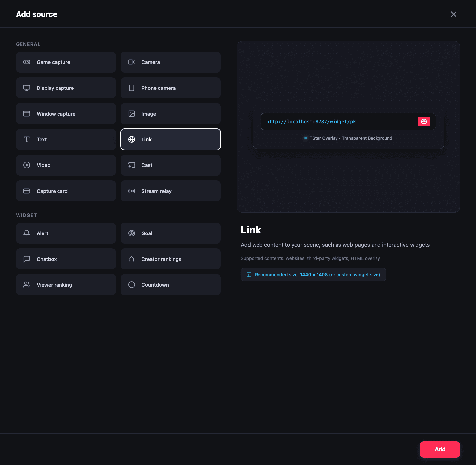Pick the Viewer ranking widget

pos(66,285)
